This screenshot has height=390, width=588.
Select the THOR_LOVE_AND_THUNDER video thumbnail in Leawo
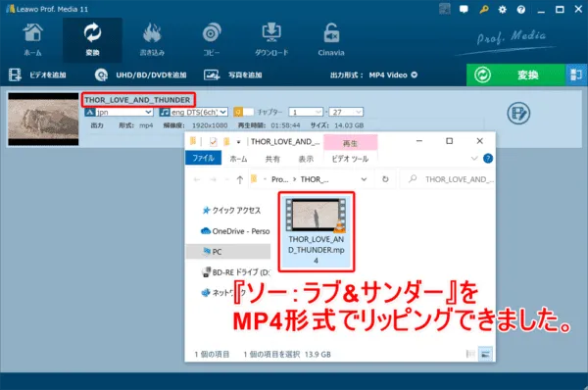(43, 119)
